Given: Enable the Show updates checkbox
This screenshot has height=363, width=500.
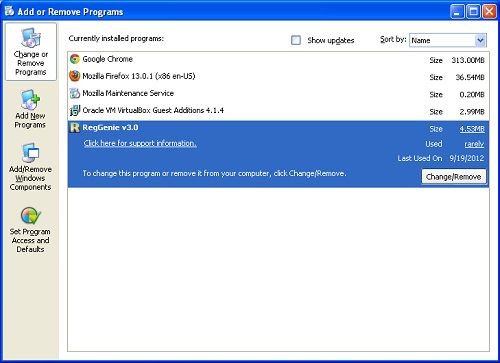Looking at the screenshot, I should 296,40.
